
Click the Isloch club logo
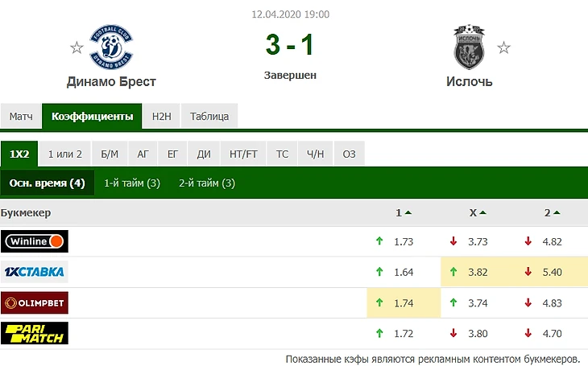pos(470,48)
